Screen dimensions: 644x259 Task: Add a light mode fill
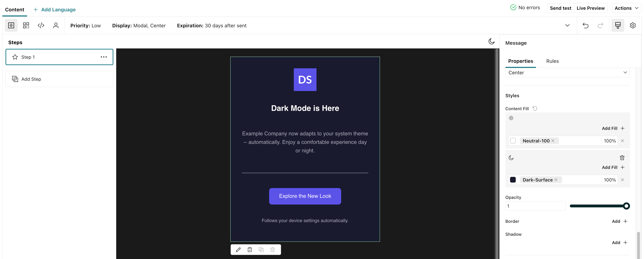click(613, 128)
